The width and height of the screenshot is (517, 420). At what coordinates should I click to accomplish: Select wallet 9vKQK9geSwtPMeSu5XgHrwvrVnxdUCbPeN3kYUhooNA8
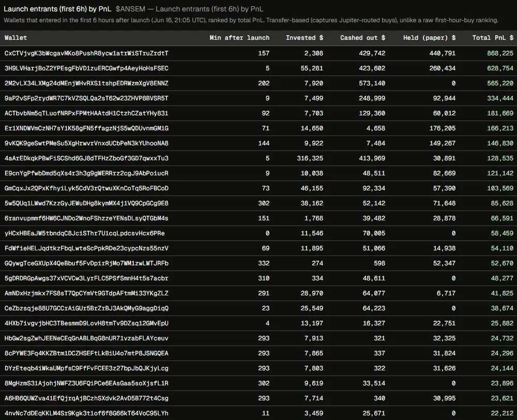click(x=86, y=143)
